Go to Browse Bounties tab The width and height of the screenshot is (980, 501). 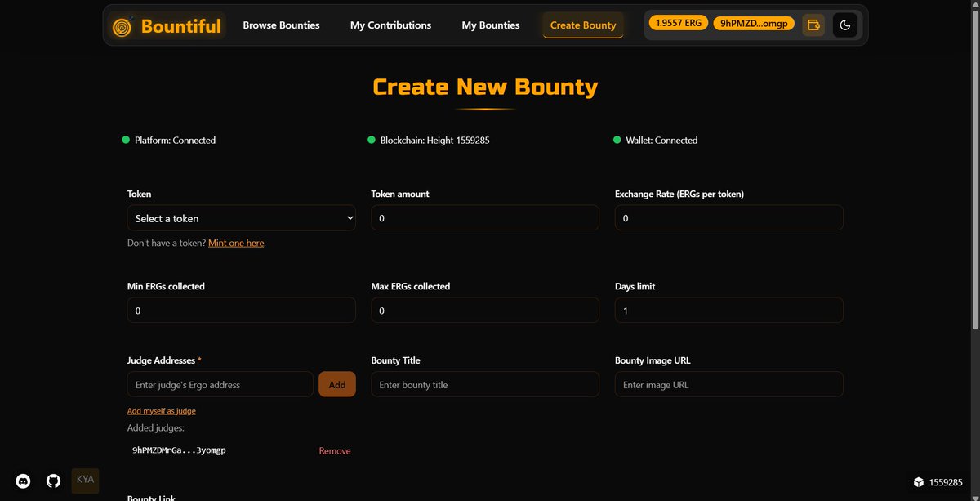coord(281,25)
